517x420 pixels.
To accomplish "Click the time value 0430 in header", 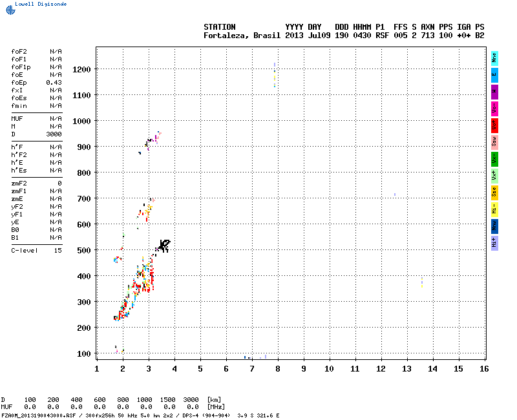I will click(x=362, y=36).
